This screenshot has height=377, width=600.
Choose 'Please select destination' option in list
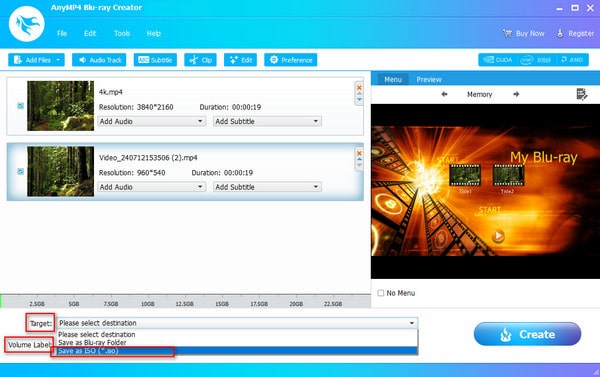(237, 335)
